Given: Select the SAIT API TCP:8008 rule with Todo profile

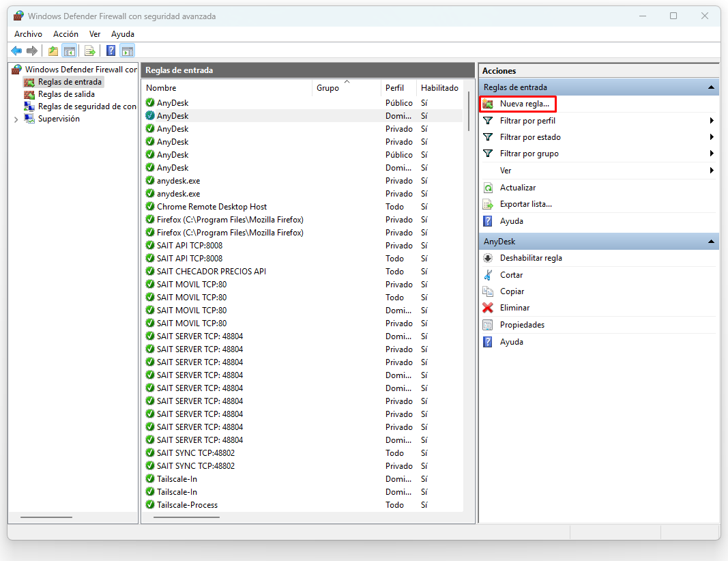Looking at the screenshot, I should (x=302, y=258).
